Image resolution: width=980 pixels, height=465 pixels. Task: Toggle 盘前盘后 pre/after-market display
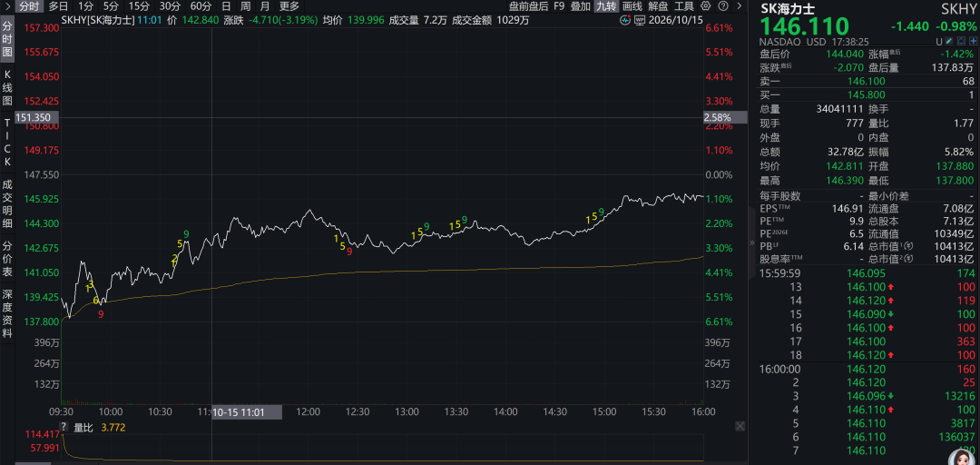[x=528, y=6]
